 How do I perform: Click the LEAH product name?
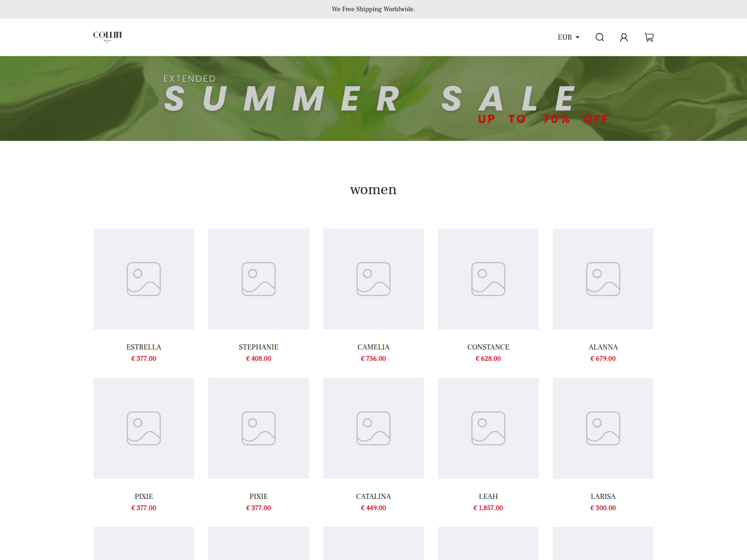click(x=488, y=497)
